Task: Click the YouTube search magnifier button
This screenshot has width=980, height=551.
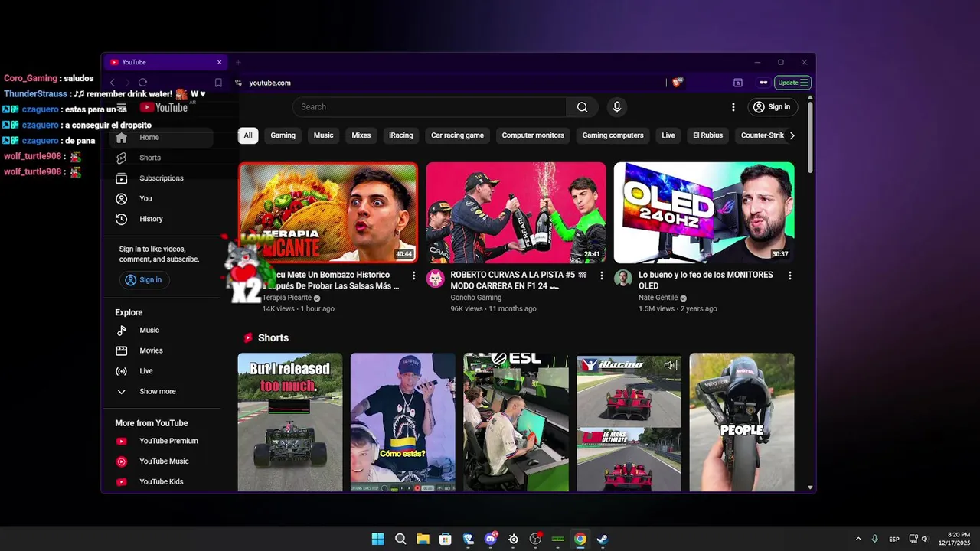Action: (x=583, y=107)
